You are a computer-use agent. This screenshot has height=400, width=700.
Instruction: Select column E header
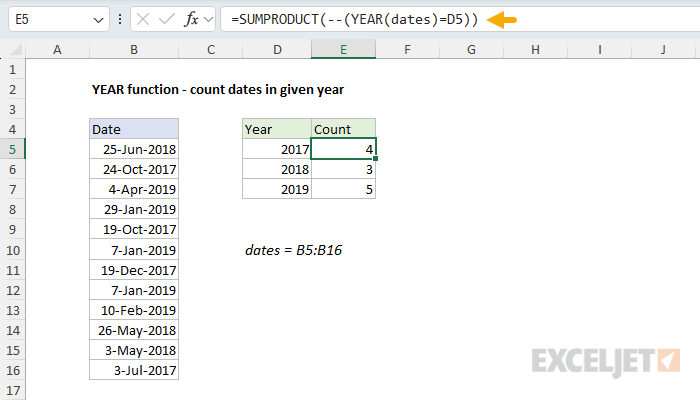343,48
